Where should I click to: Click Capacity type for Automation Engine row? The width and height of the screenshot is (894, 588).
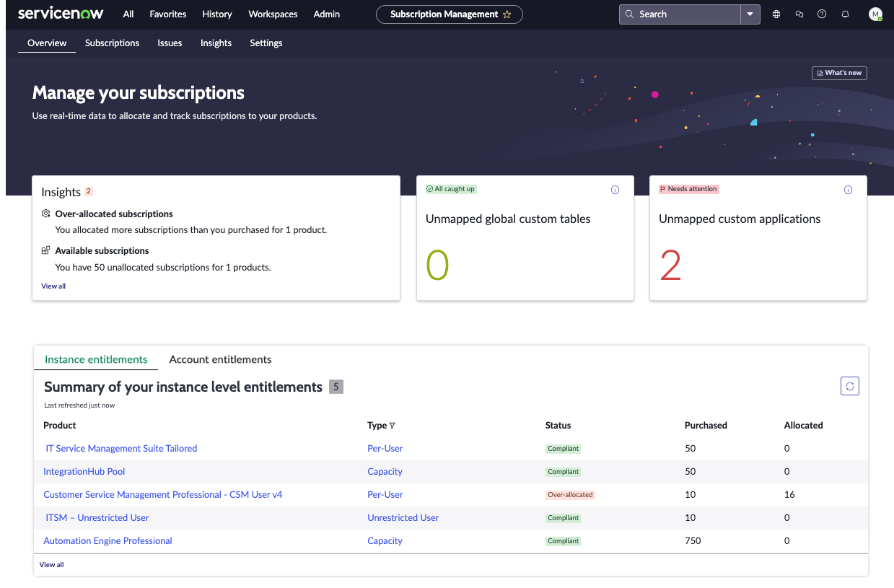385,541
